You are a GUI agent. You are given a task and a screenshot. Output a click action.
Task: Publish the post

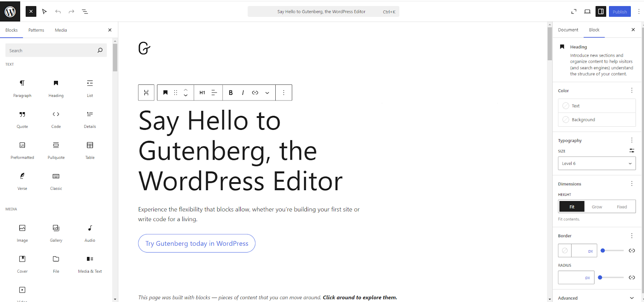tap(619, 12)
